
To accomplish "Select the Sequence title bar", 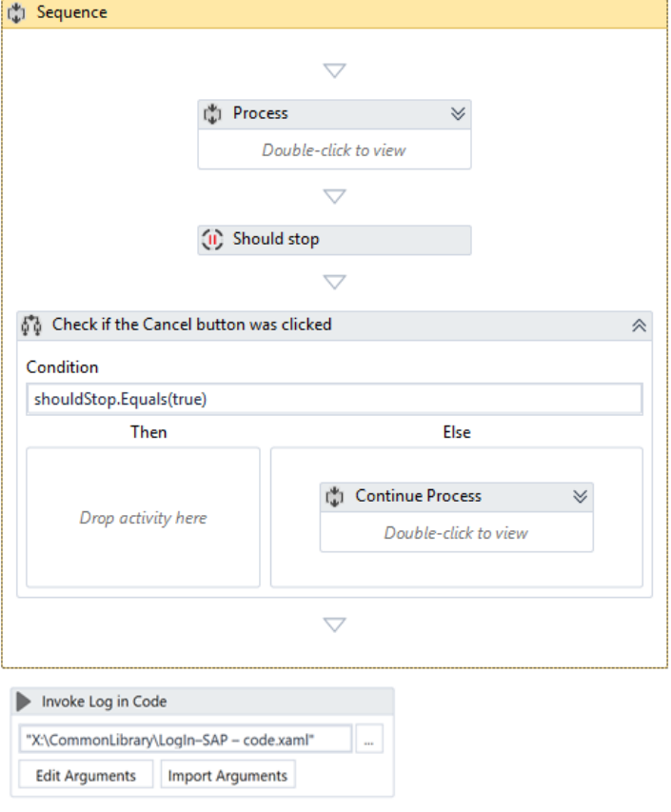I will click(333, 13).
